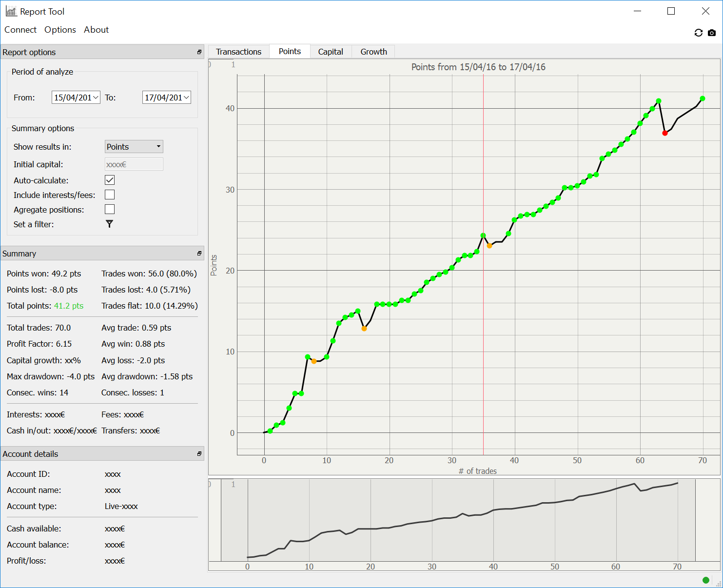Screen dimensions: 723x588
Task: Tick the Agregate positions checkbox
Action: click(110, 210)
